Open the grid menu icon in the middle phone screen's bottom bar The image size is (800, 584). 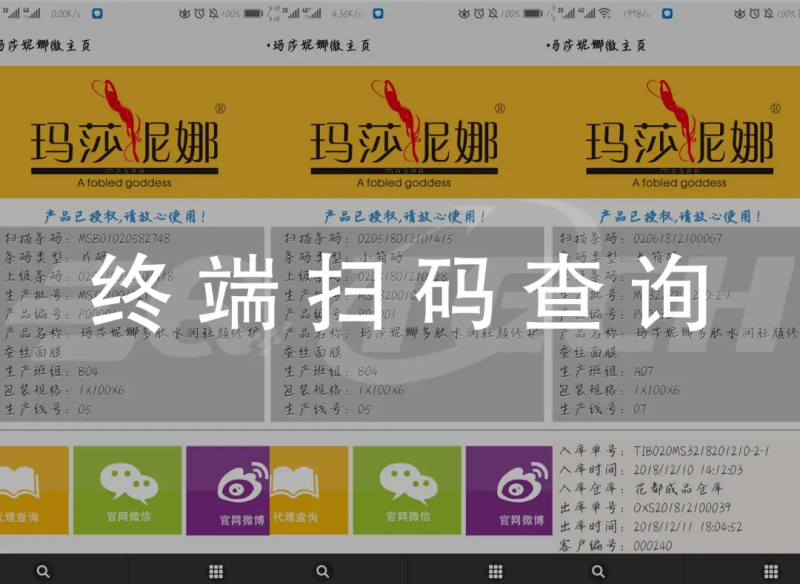pos(495,571)
